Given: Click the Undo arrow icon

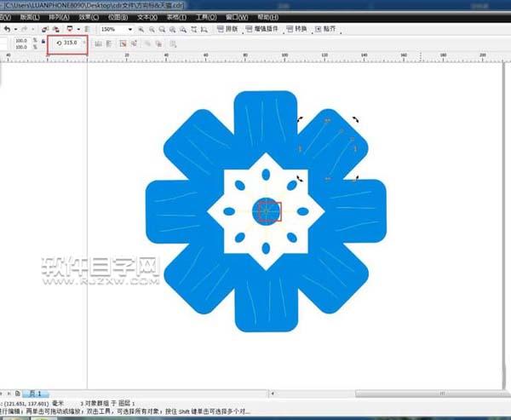Looking at the screenshot, I should click(7, 29).
